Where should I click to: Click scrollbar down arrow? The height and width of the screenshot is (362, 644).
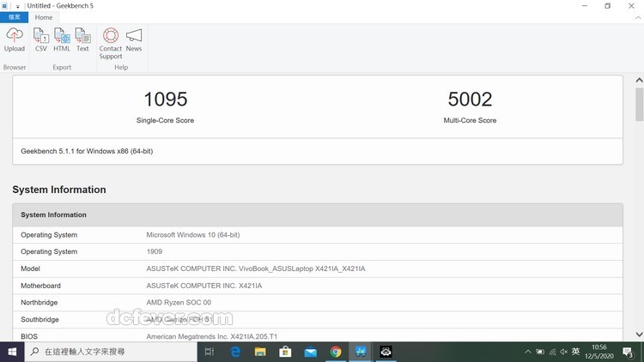click(x=639, y=334)
